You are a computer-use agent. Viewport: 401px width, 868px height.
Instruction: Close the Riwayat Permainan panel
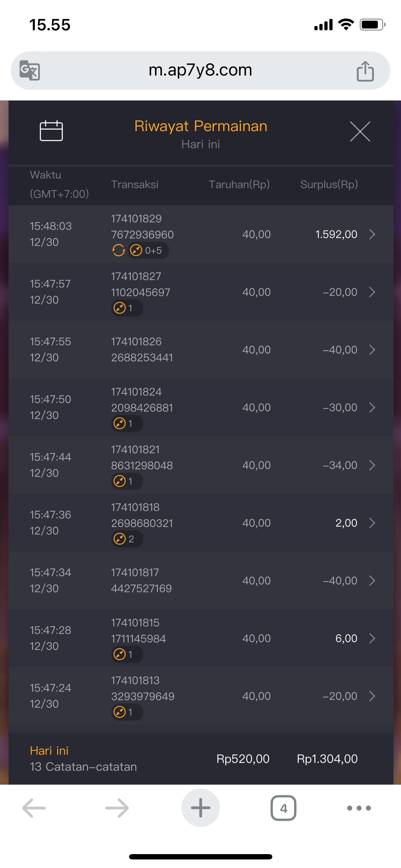[360, 131]
